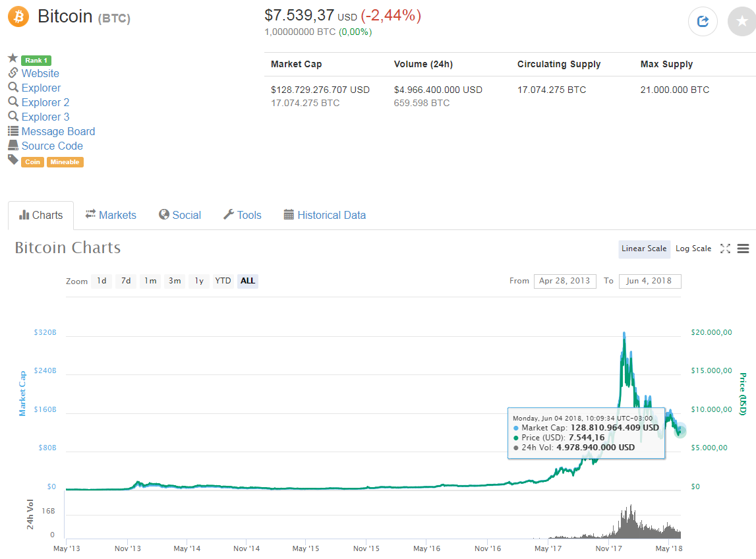756x559 pixels.
Task: Click the $20.000,00 price axis label
Action: click(x=711, y=332)
